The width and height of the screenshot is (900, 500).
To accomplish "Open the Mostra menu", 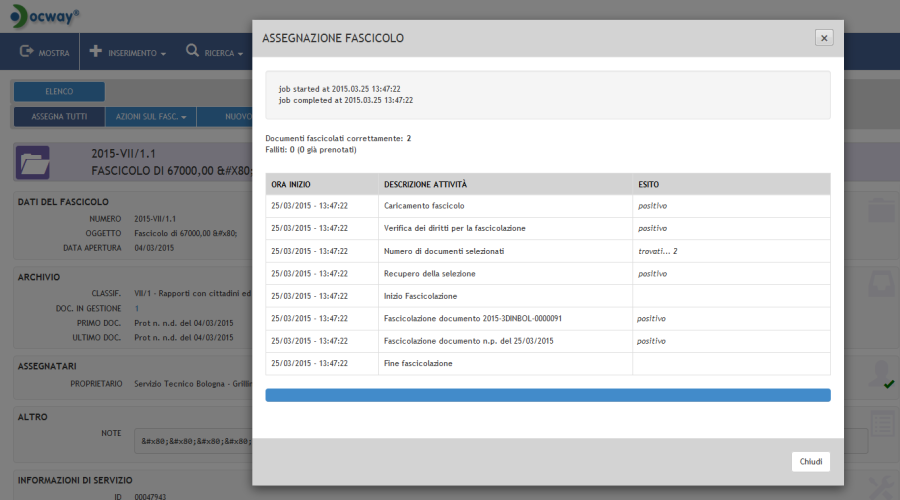I will (45, 52).
